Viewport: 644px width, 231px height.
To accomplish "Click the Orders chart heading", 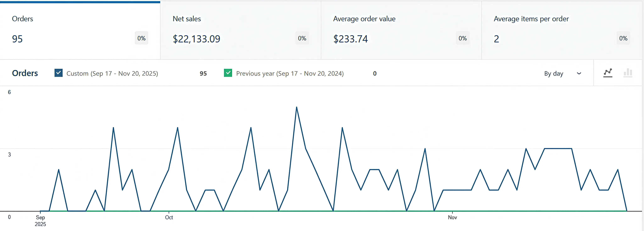I will click(25, 73).
